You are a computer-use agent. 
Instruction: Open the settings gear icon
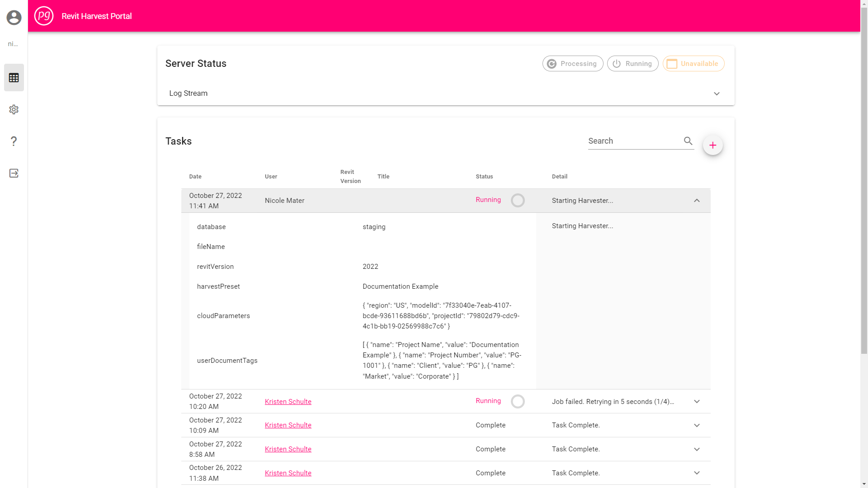[14, 109]
